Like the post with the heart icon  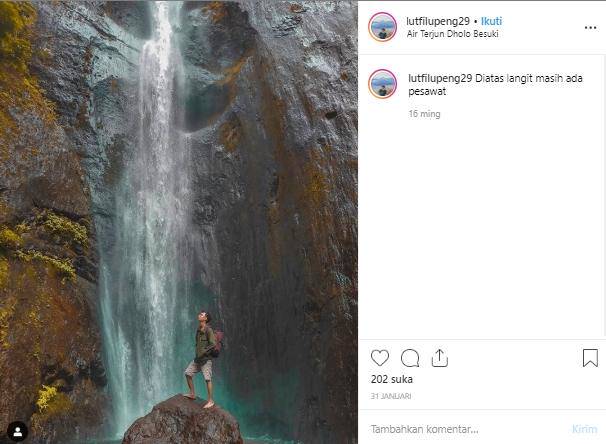coord(380,358)
